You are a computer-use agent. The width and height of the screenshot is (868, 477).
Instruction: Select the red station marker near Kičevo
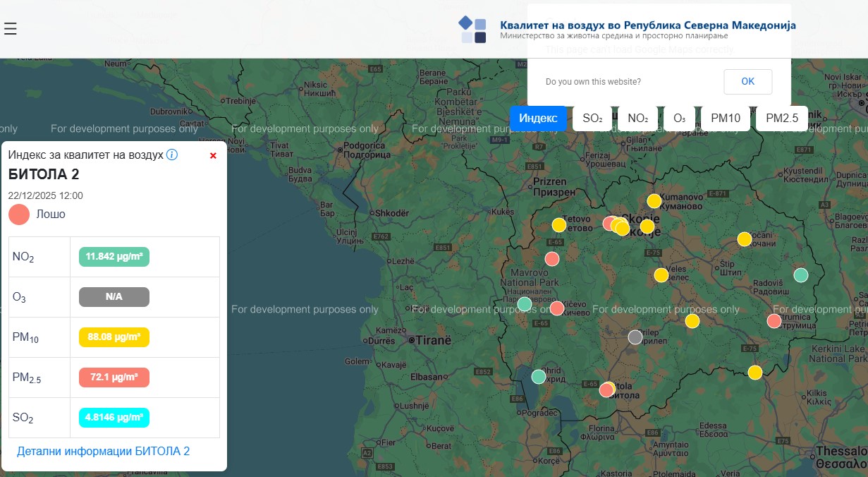point(557,308)
